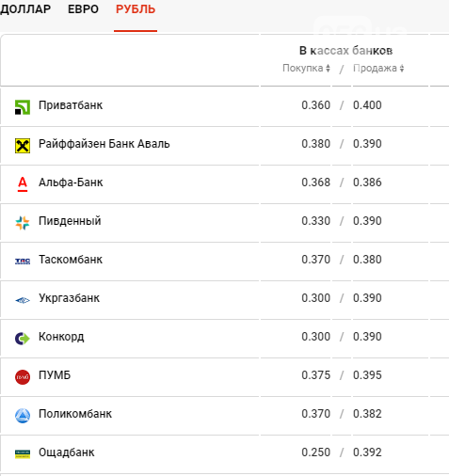Viewport: 449px width, 476px height.
Task: Click the Таскомбанк logo icon
Action: coord(23,261)
